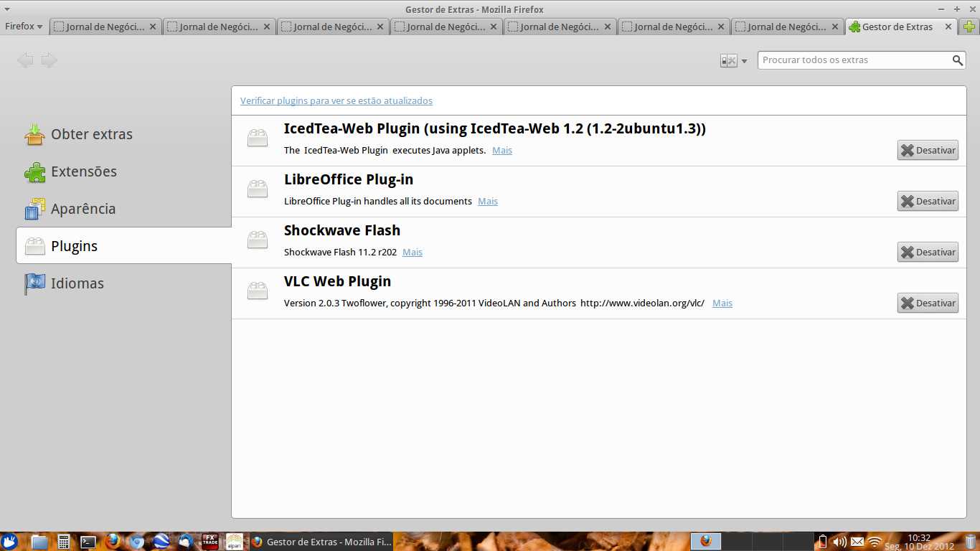Open the trash icon in the panel
This screenshot has height=551, width=980.
(970, 542)
